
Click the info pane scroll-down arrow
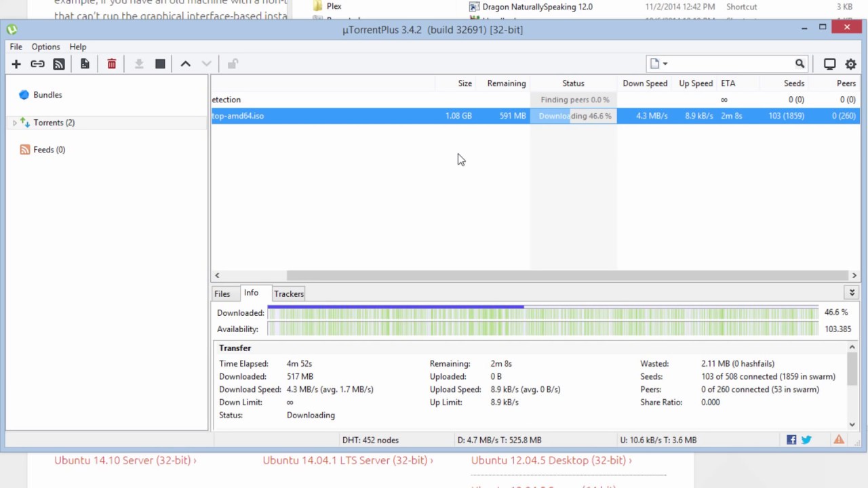tap(852, 424)
